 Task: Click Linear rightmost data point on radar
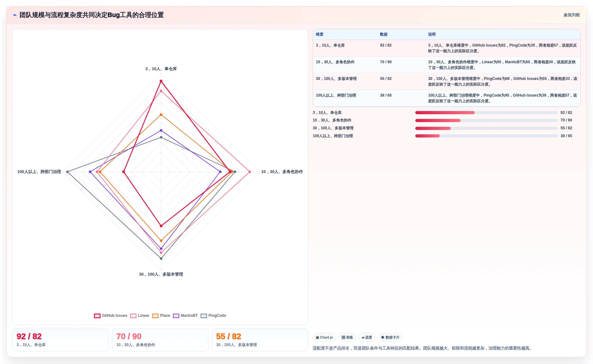(x=250, y=172)
